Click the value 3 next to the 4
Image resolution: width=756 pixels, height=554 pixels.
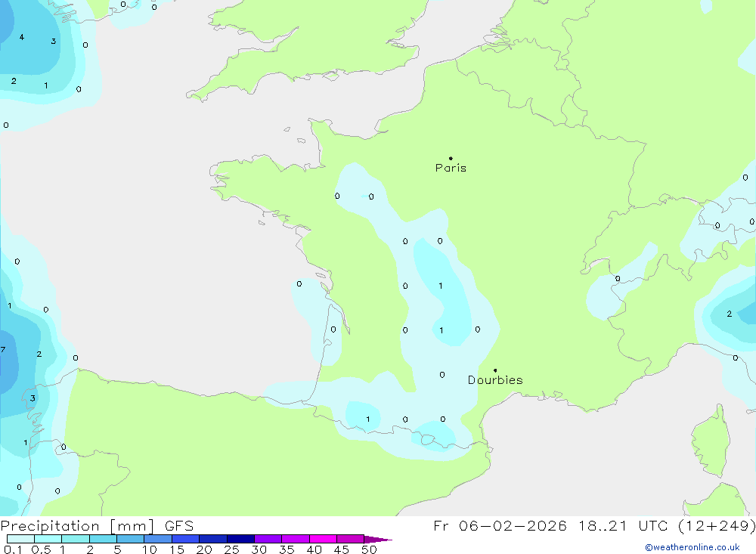[54, 41]
